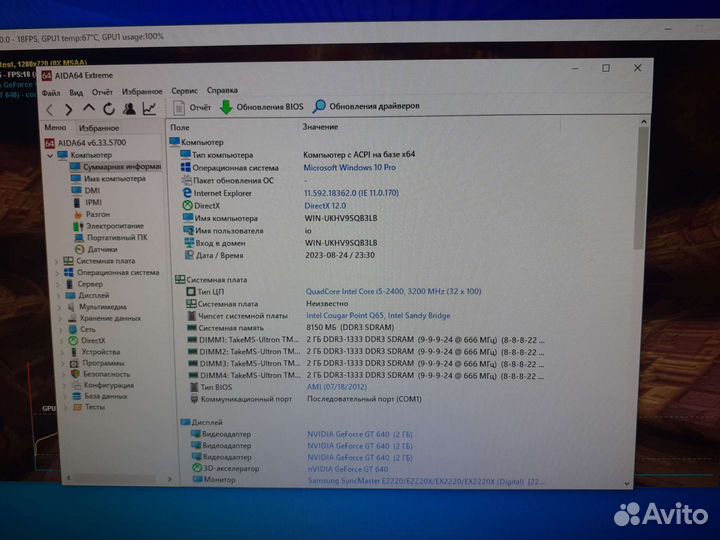
Task: Open Intel Cougar Point Q65 chipset link
Action: point(378,315)
